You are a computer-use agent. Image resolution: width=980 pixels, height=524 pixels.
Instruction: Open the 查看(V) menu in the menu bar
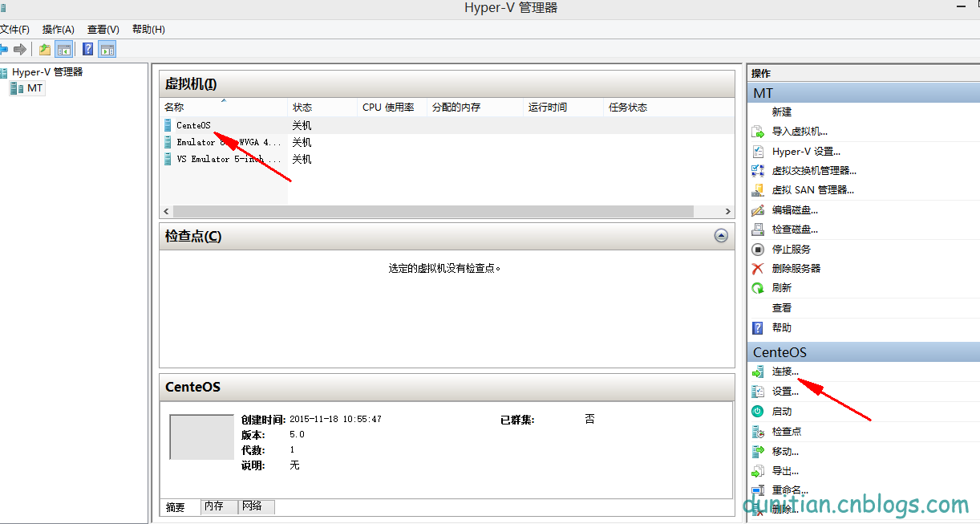pos(103,30)
